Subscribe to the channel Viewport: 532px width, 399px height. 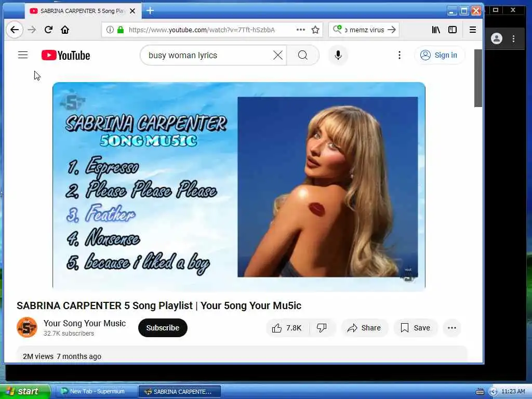click(163, 328)
